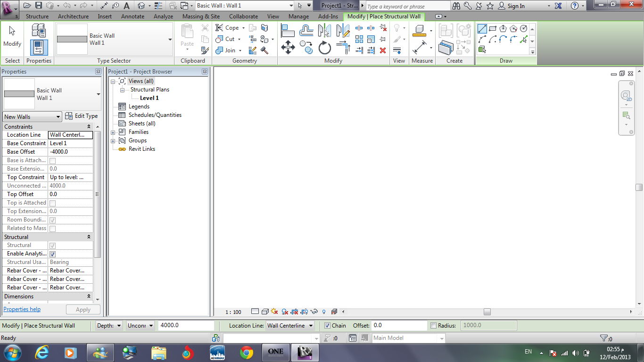Viewport: 644px width, 362px height.
Task: Select the Line draw tool
Action: pyautogui.click(x=482, y=29)
